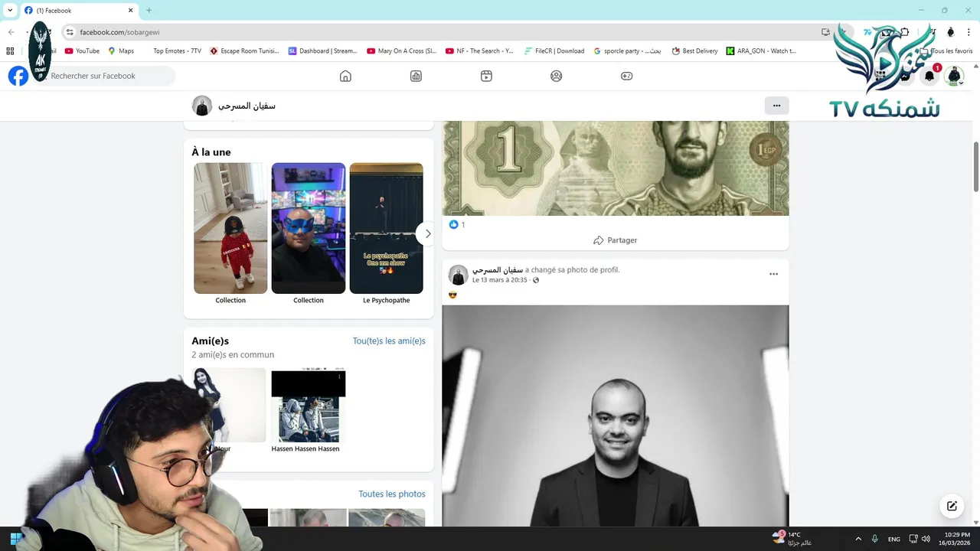980x551 pixels.
Task: Open Le Psychopathe featured thumbnail
Action: [x=387, y=228]
